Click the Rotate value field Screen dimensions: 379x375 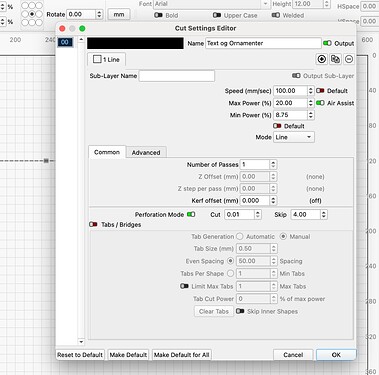coord(81,14)
